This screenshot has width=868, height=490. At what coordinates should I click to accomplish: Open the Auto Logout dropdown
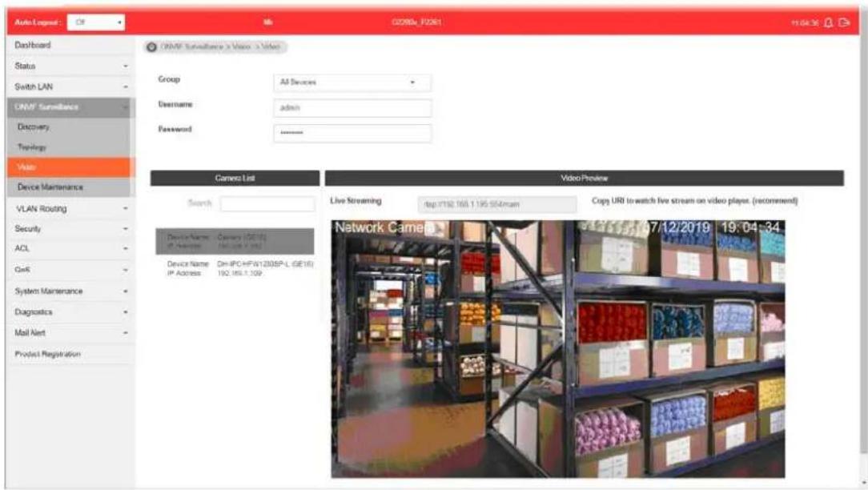pos(96,22)
